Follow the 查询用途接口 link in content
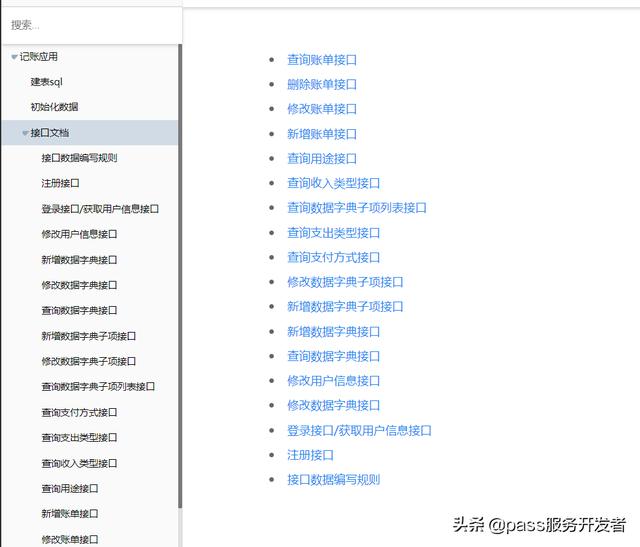This screenshot has height=547, width=640. [322, 158]
